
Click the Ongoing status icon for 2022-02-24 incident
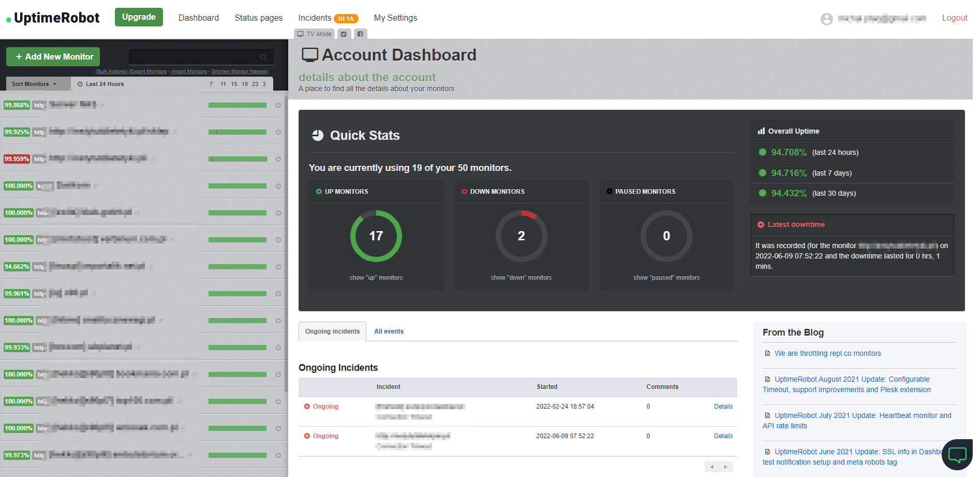point(307,407)
